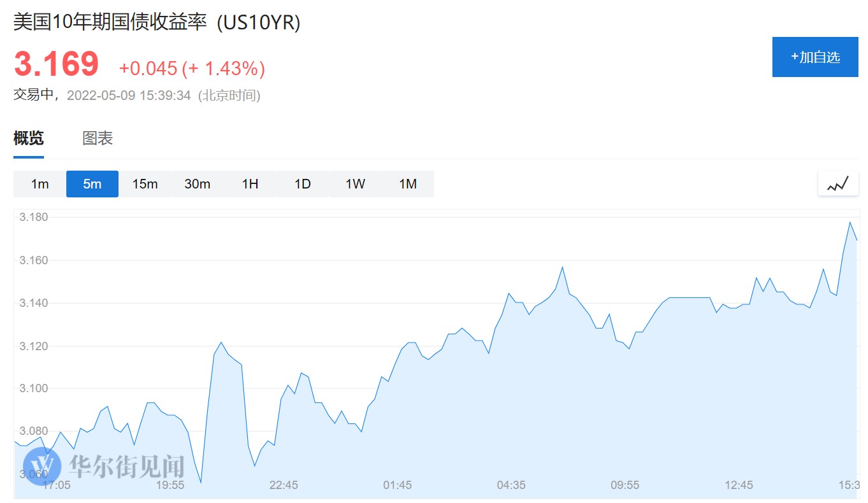Select the 5m interval
The height and width of the screenshot is (503, 868).
tap(92, 184)
